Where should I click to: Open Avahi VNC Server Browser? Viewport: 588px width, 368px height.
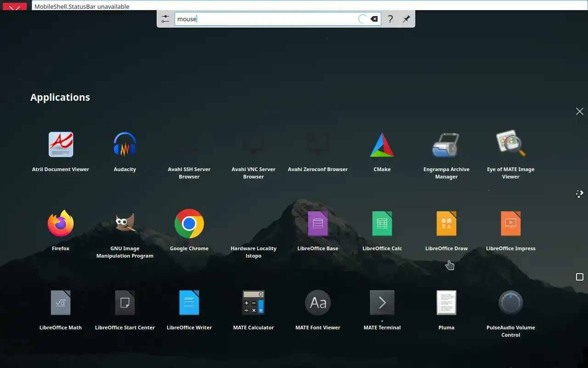[254, 155]
